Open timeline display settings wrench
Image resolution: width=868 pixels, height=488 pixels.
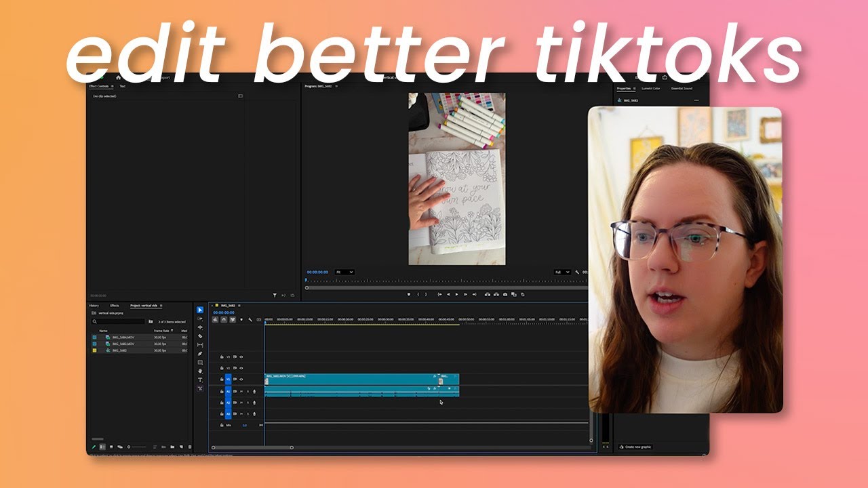click(x=250, y=319)
